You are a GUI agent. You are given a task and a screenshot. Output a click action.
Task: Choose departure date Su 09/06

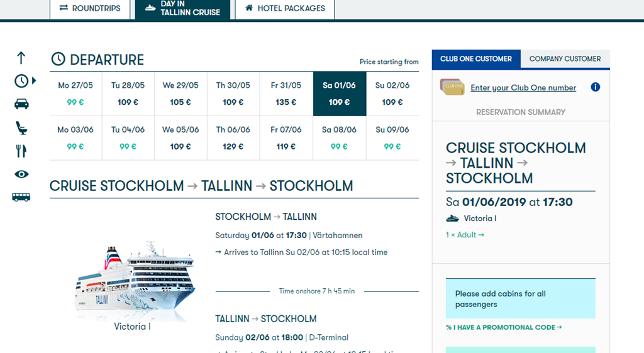(392, 138)
